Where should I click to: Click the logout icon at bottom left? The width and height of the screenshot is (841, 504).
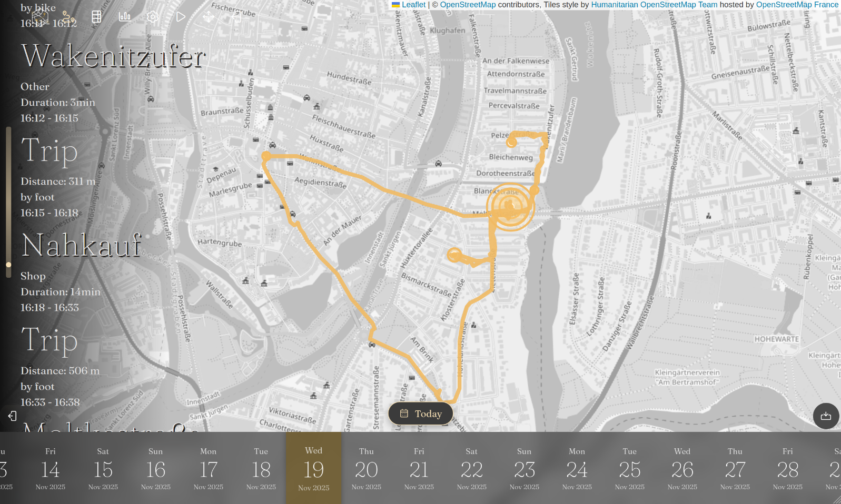[x=13, y=416]
